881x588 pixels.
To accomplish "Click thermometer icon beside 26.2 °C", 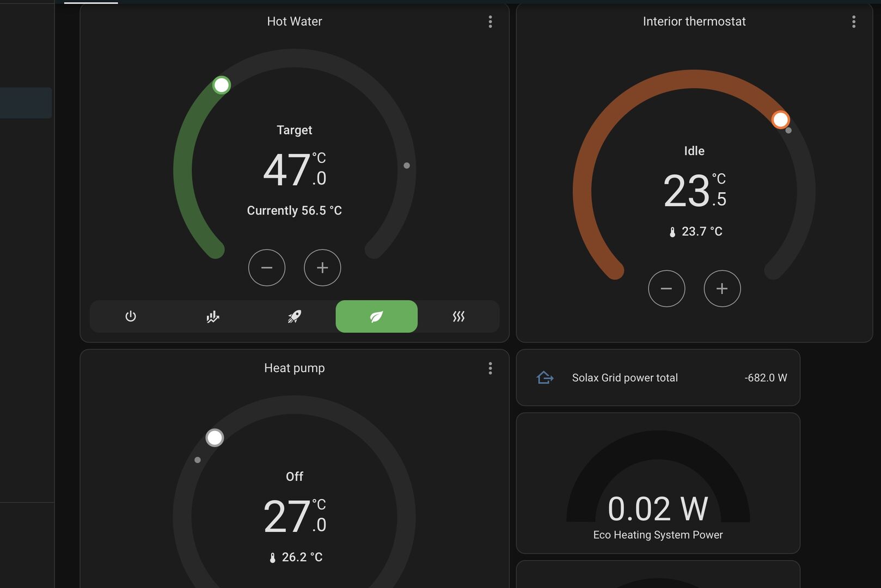I will 273,558.
